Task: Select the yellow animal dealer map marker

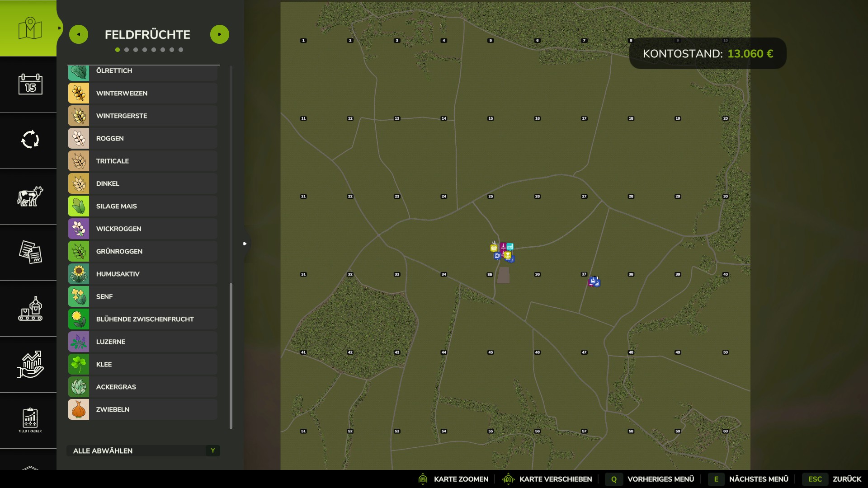Action: click(508, 255)
